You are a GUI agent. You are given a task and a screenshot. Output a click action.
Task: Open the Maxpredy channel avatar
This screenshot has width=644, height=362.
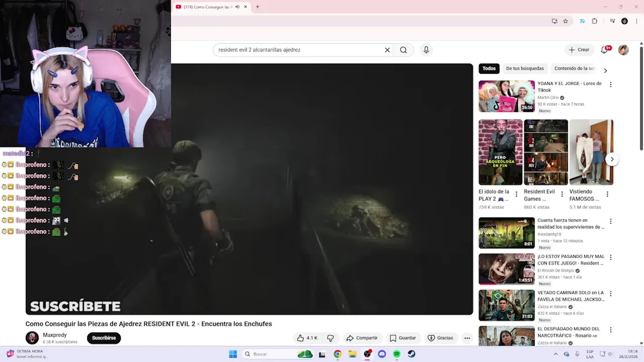pos(32,338)
